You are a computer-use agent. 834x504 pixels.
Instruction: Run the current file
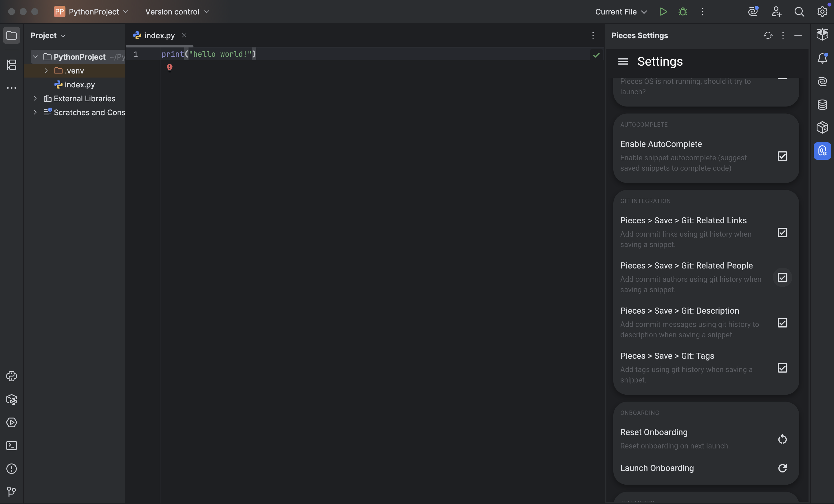pos(663,12)
